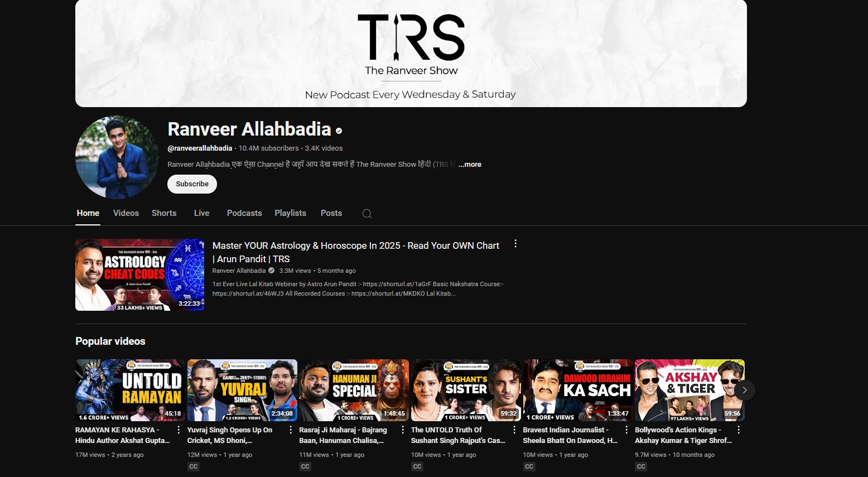
Task: Click '12M views' under Yuvraj video
Action: click(x=202, y=455)
